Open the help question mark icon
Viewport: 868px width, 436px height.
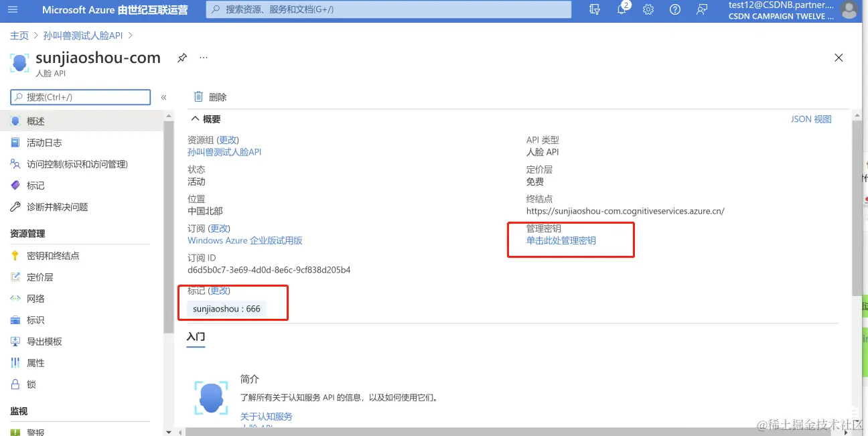(x=675, y=9)
